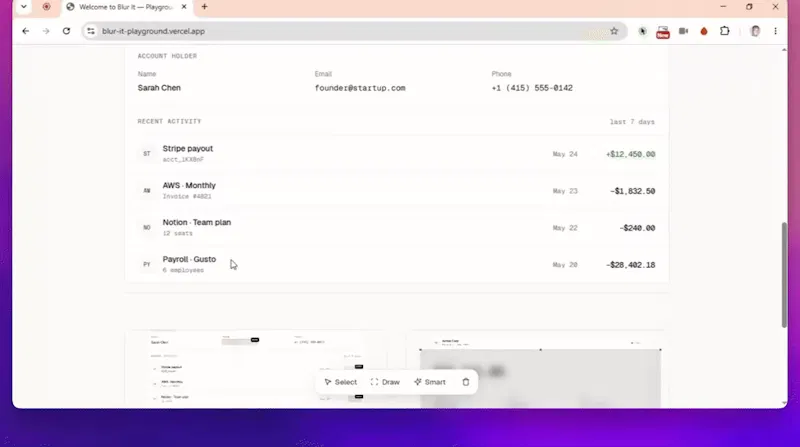This screenshot has width=800, height=447.
Task: Click the -$28,402.18 amount
Action: pyautogui.click(x=631, y=265)
